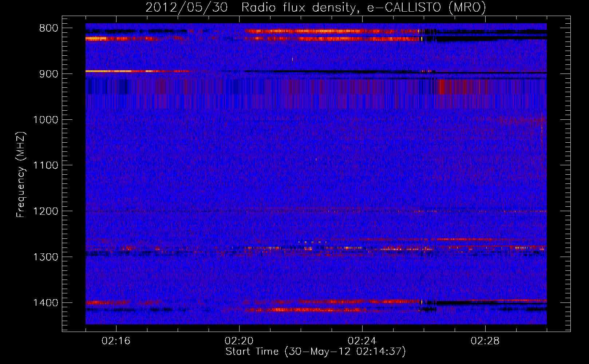Click the 1200 frequency tick label

tap(46, 211)
